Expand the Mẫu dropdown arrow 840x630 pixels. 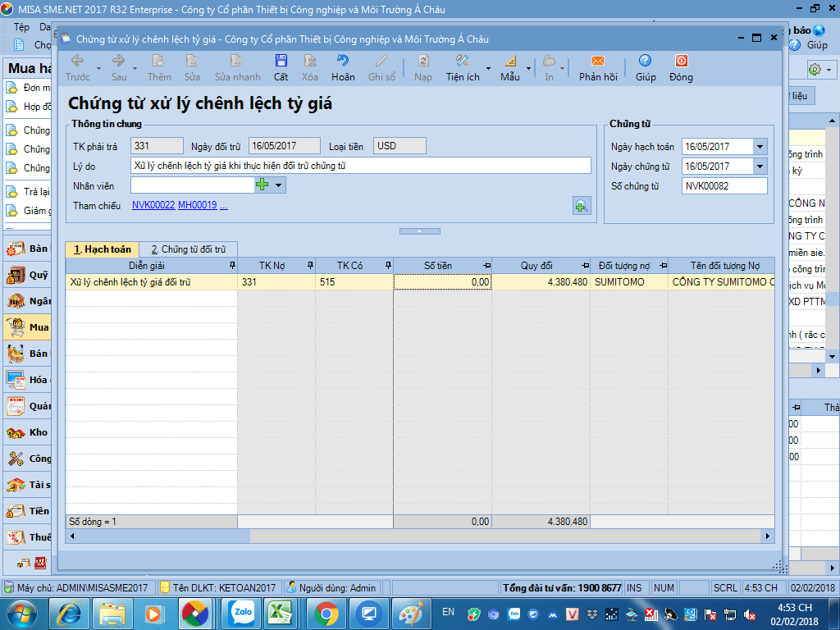[528, 69]
